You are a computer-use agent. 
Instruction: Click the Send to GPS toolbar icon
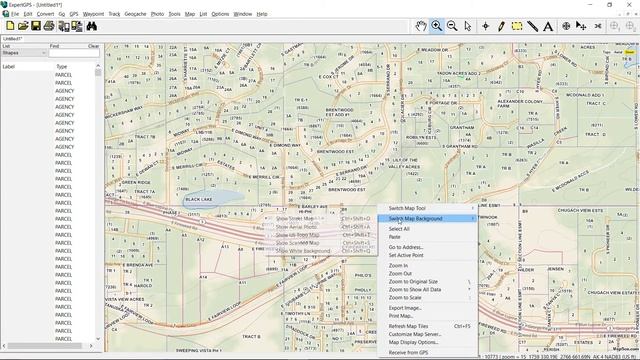tap(77, 26)
